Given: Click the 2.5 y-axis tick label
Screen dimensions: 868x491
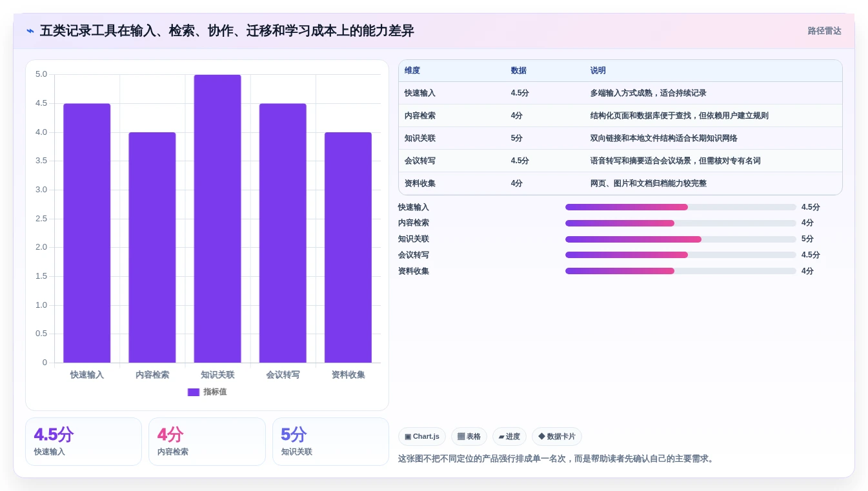Looking at the screenshot, I should tap(41, 219).
